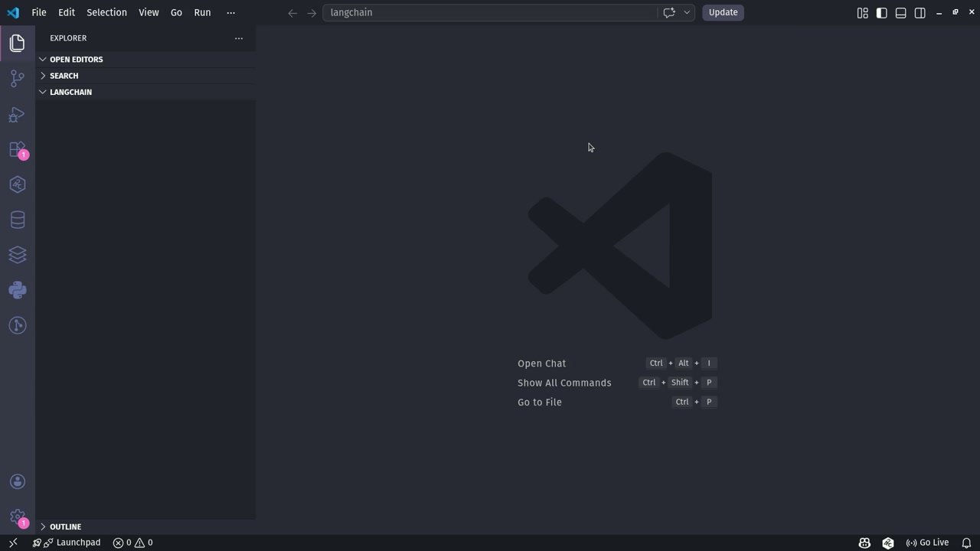Open the Extensions view
The height and width of the screenshot is (551, 980).
coord(17,149)
